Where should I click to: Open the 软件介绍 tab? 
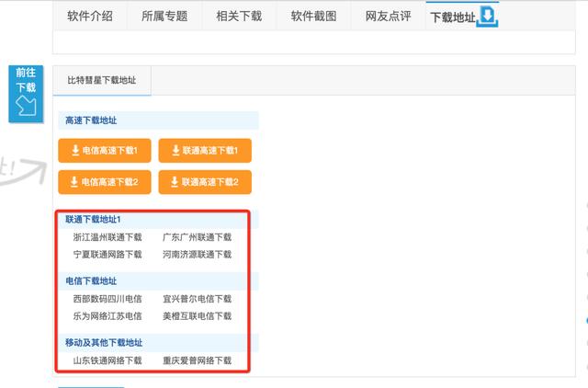click(90, 17)
